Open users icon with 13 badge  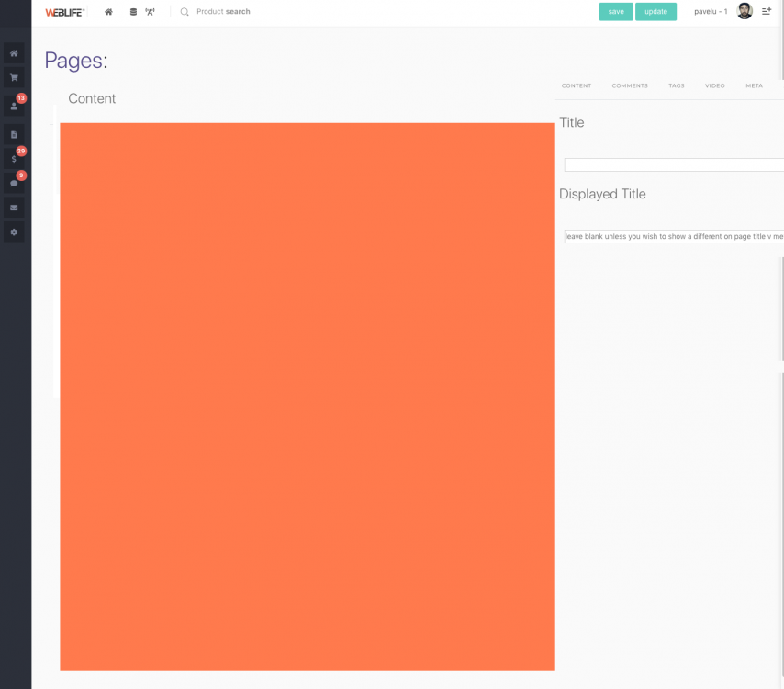click(x=14, y=107)
